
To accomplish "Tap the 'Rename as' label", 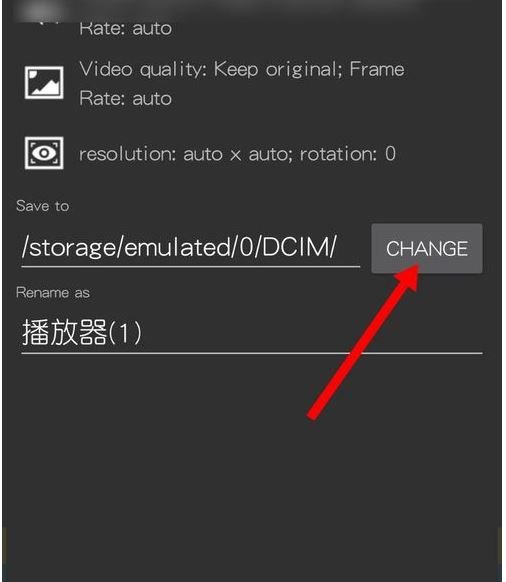I will coord(53,292).
